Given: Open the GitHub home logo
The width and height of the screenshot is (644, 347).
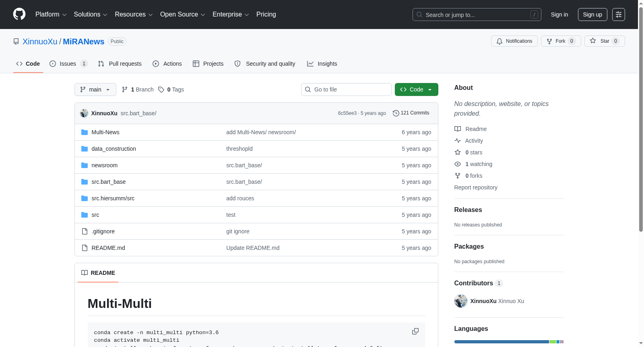Looking at the screenshot, I should (19, 14).
